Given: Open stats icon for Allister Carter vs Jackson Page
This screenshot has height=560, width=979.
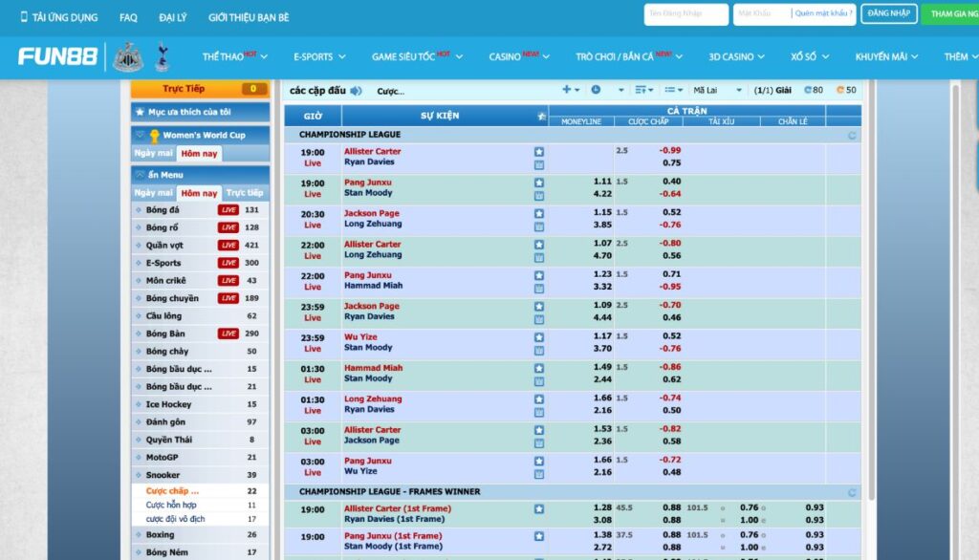Looking at the screenshot, I should [x=539, y=443].
